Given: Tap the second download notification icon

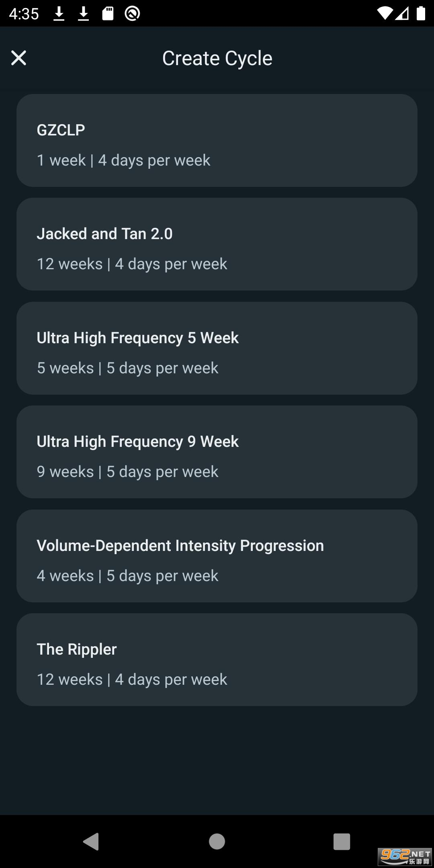Looking at the screenshot, I should pyautogui.click(x=84, y=14).
